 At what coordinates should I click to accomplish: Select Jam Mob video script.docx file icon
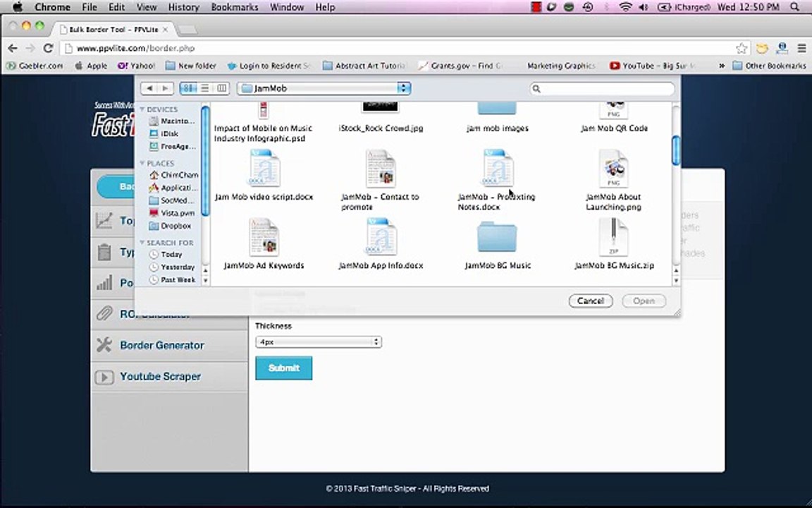(264, 168)
